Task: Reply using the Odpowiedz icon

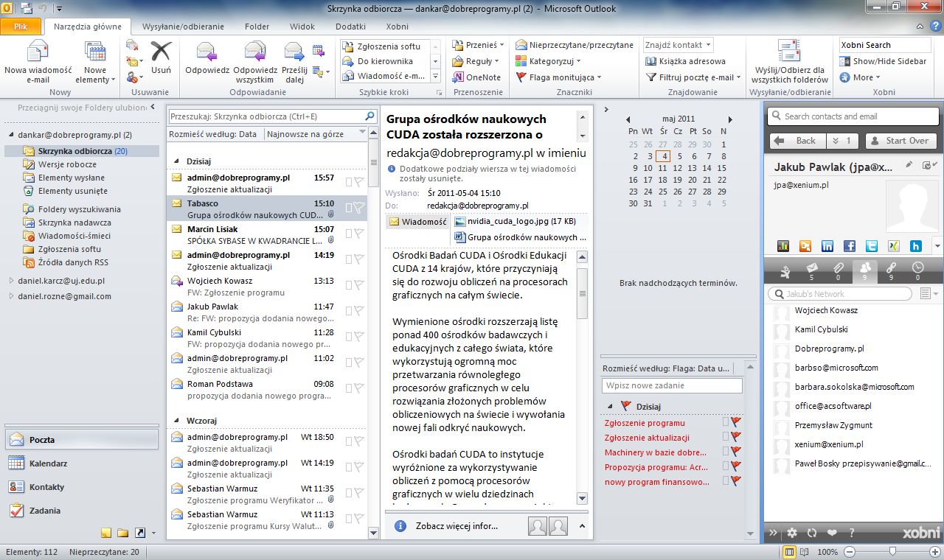Action: click(x=207, y=57)
